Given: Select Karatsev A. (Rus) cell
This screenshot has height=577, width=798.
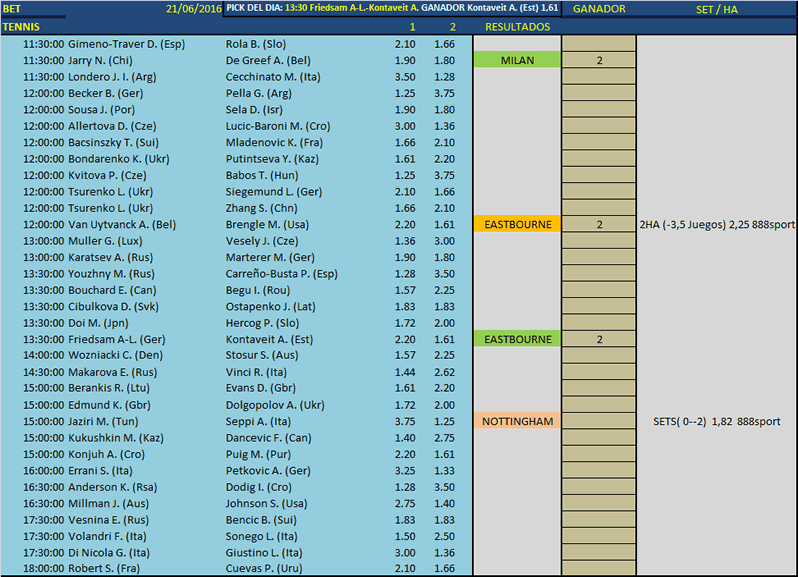Looking at the screenshot, I should pyautogui.click(x=110, y=257).
